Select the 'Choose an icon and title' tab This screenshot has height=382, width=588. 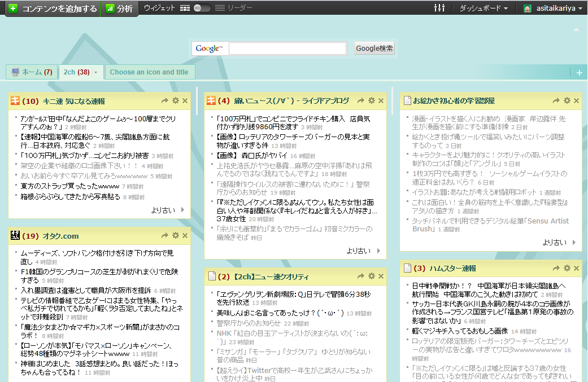click(149, 72)
